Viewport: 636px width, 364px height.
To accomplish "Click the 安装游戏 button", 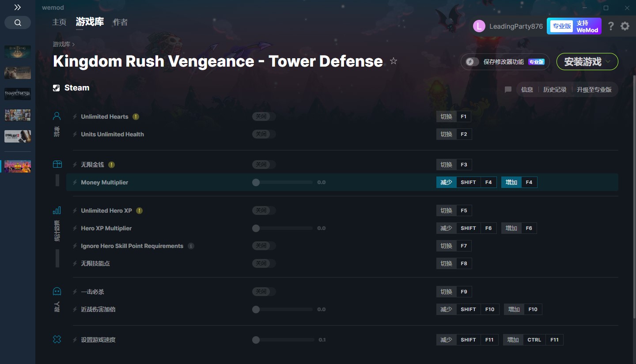I will click(x=587, y=62).
